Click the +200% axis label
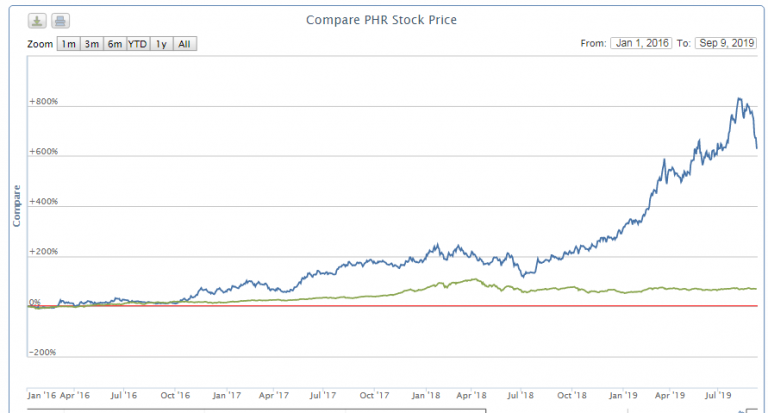Viewport: 768px width, 413px height. tap(44, 251)
